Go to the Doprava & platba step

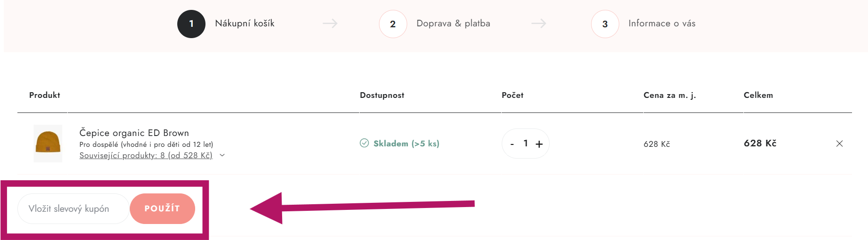coord(453,24)
